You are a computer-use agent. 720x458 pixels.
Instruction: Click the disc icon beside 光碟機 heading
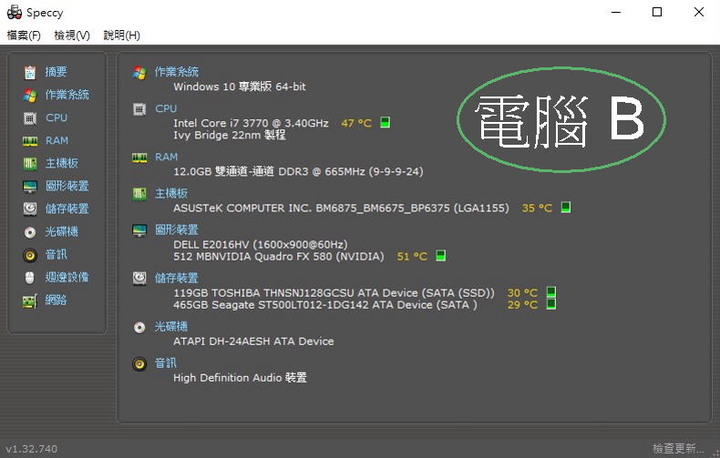(140, 328)
